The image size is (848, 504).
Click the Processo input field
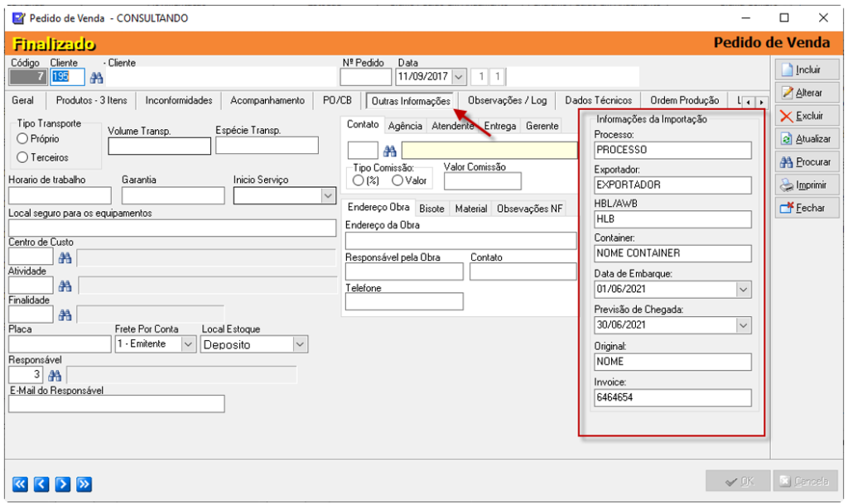click(672, 150)
